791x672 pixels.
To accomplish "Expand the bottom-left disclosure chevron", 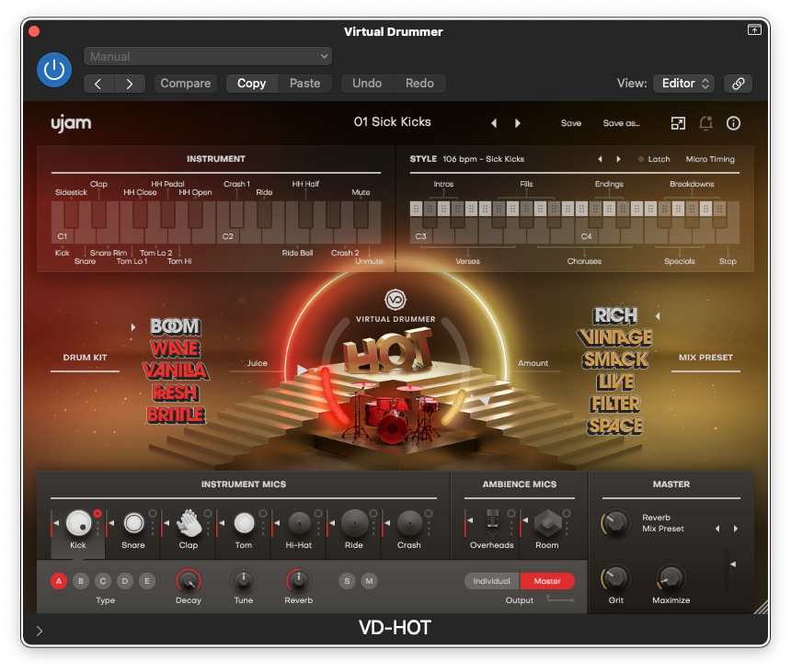I will coord(40,631).
